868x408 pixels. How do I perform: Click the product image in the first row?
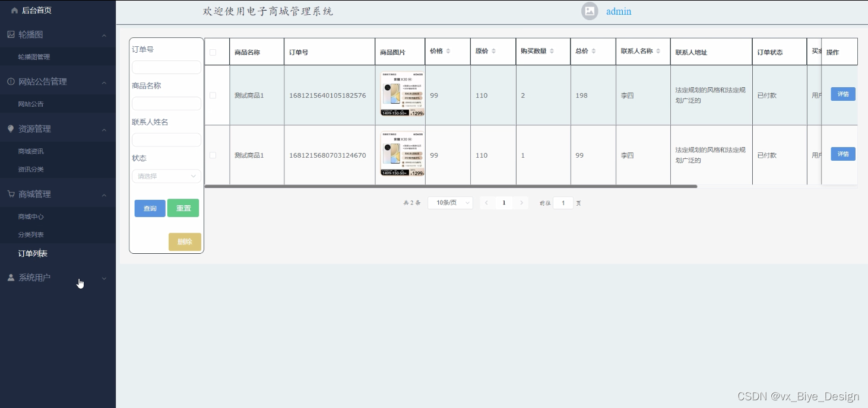(402, 94)
